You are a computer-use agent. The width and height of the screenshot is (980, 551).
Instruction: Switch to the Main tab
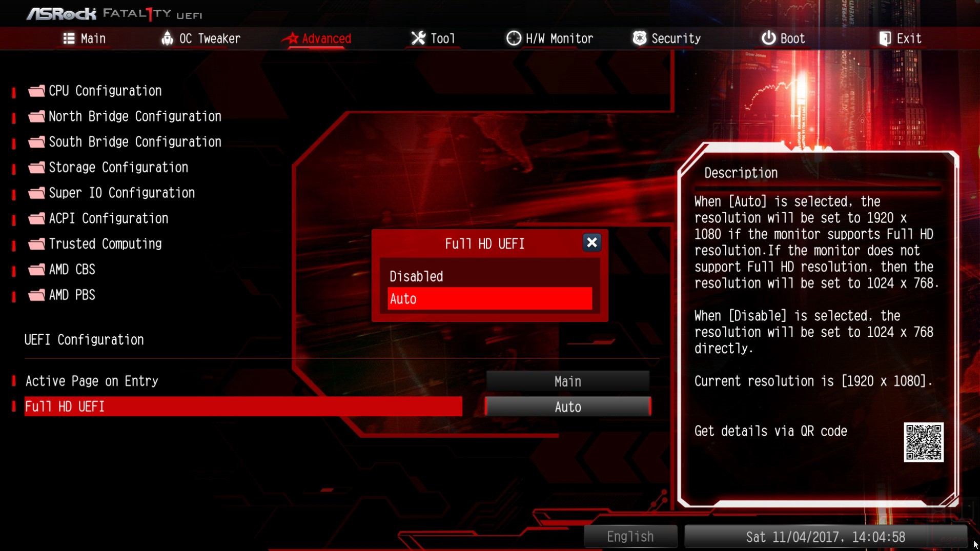pyautogui.click(x=85, y=38)
